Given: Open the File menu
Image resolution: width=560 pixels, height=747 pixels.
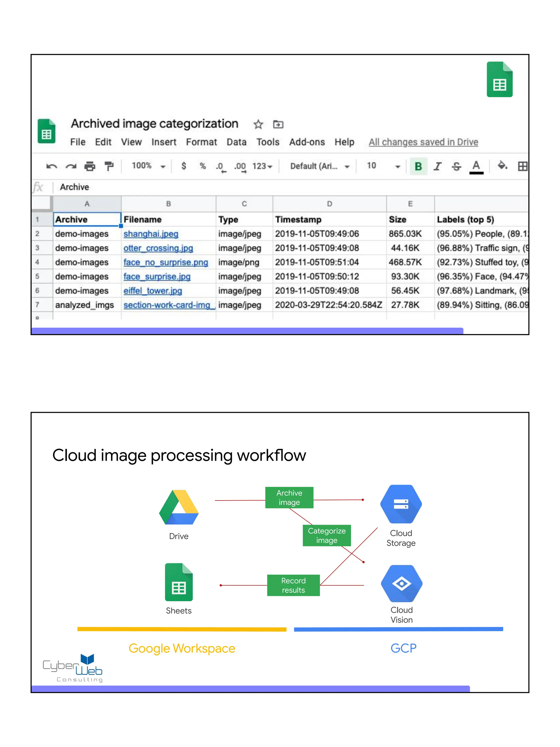Looking at the screenshot, I should (x=78, y=142).
